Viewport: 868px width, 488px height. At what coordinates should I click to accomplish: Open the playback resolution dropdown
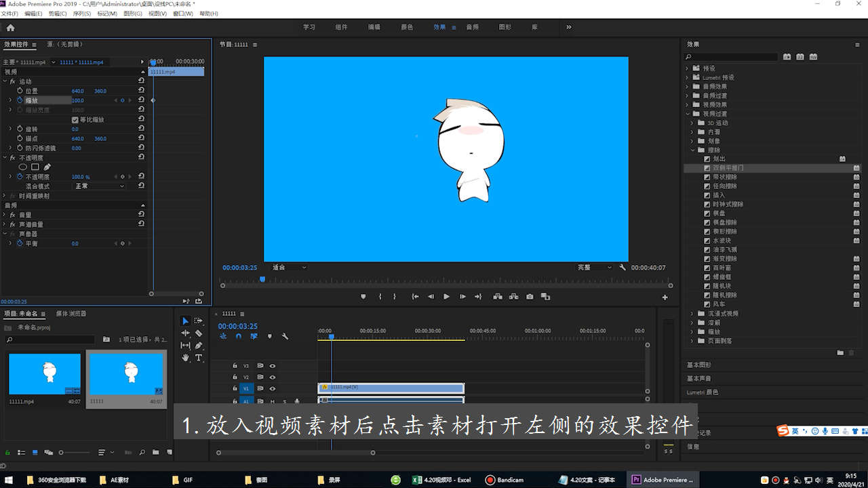pos(594,268)
